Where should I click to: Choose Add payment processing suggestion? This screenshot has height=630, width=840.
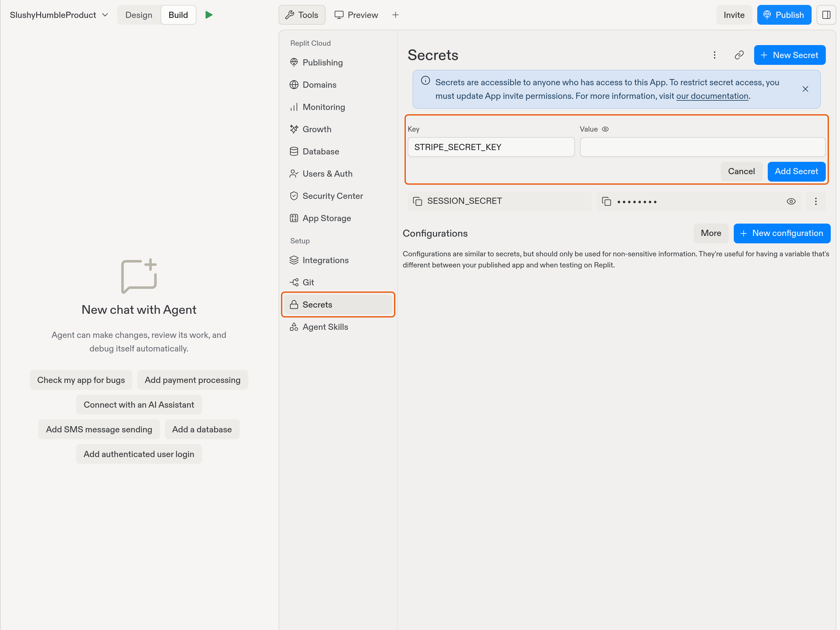click(192, 380)
